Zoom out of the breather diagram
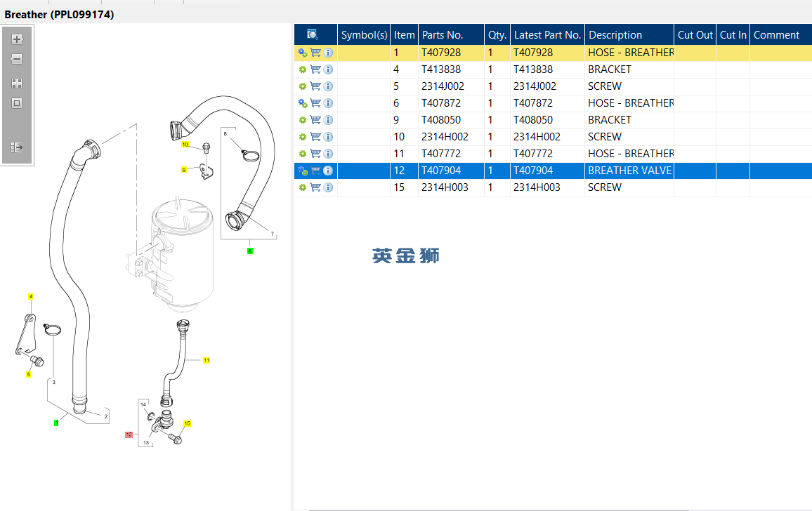This screenshot has height=511, width=812. [x=17, y=59]
